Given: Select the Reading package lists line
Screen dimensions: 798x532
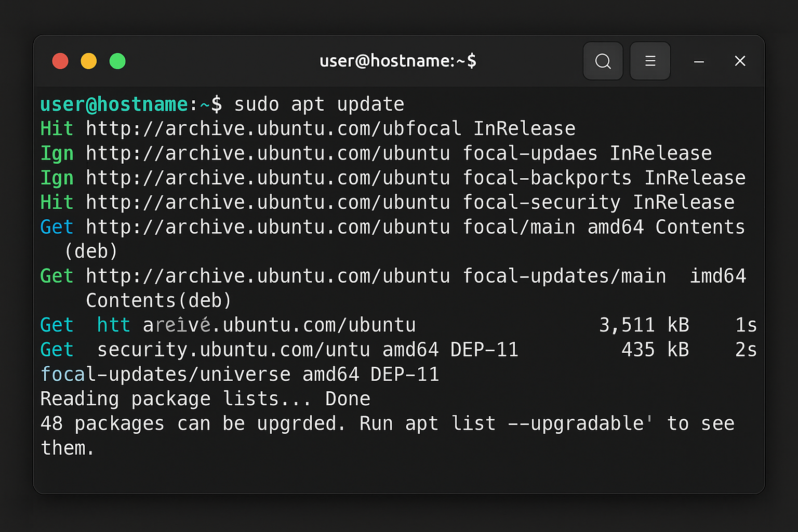Looking at the screenshot, I should 205,398.
